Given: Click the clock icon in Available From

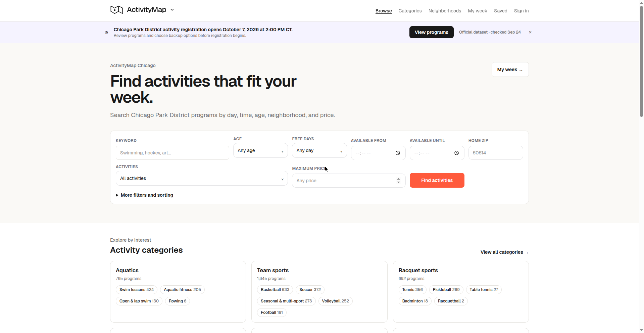Looking at the screenshot, I should pyautogui.click(x=398, y=153).
